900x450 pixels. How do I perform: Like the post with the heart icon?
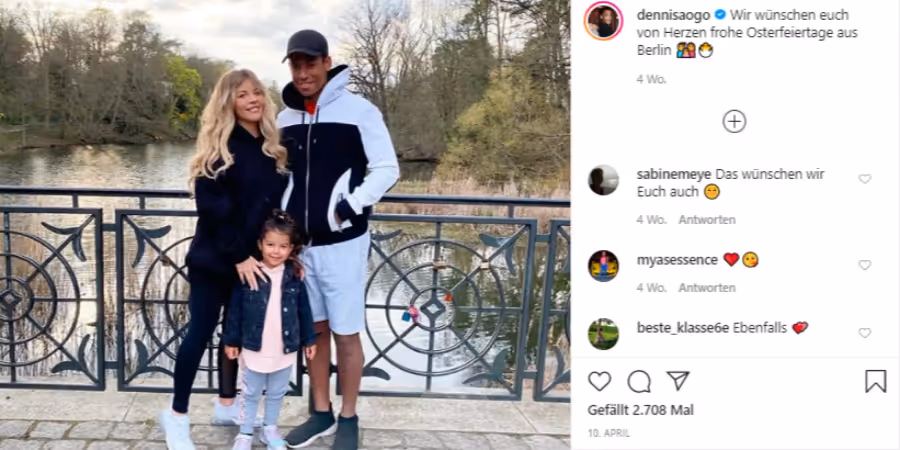600,381
